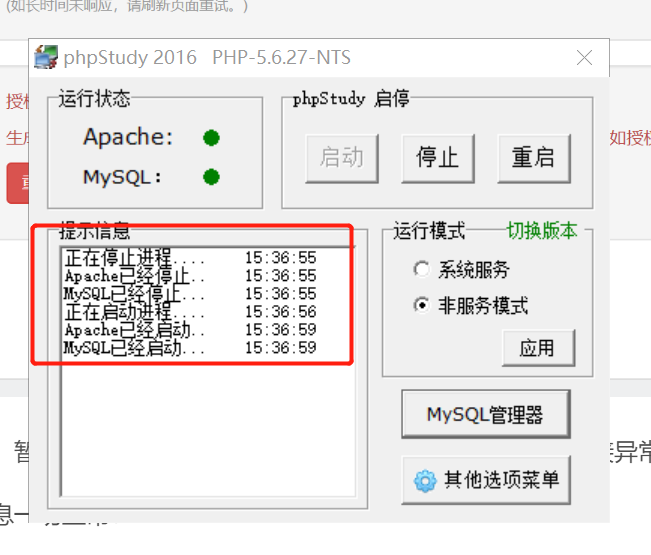This screenshot has height=555, width=651.
Task: Restart services with the 重启 button
Action: point(534,158)
